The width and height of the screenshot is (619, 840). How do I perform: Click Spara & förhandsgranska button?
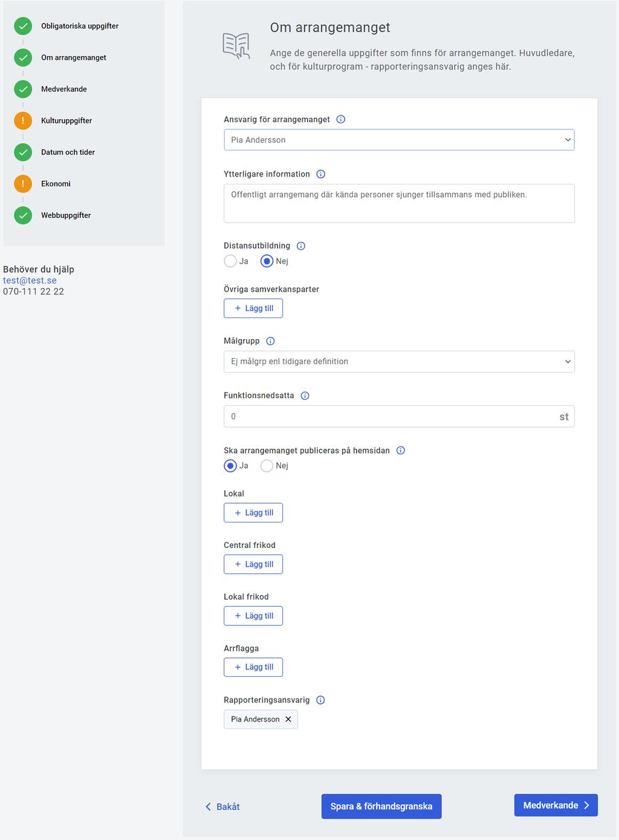pos(381,806)
